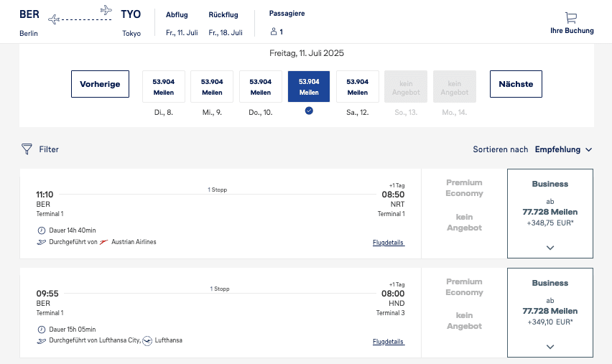The height and width of the screenshot is (364, 612).
Task: Click the Lufthansa crane logo icon
Action: pyautogui.click(x=148, y=340)
